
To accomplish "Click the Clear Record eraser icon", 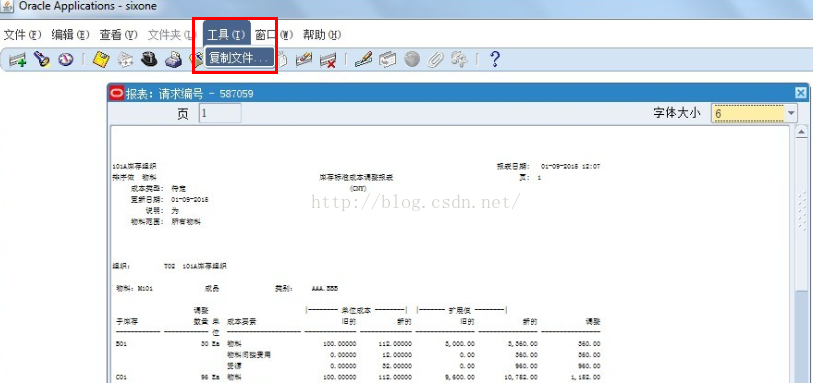I will [x=304, y=60].
